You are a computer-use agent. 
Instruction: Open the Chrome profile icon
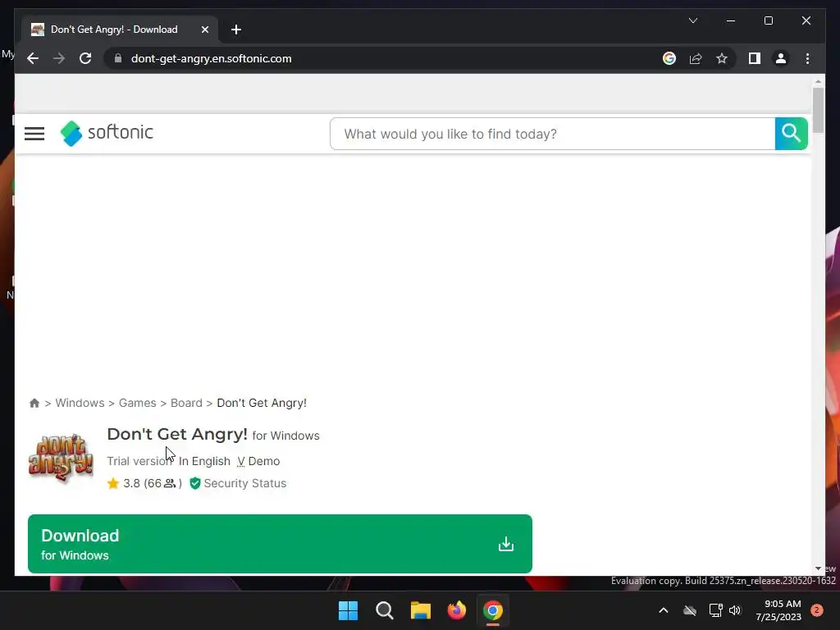(x=781, y=58)
